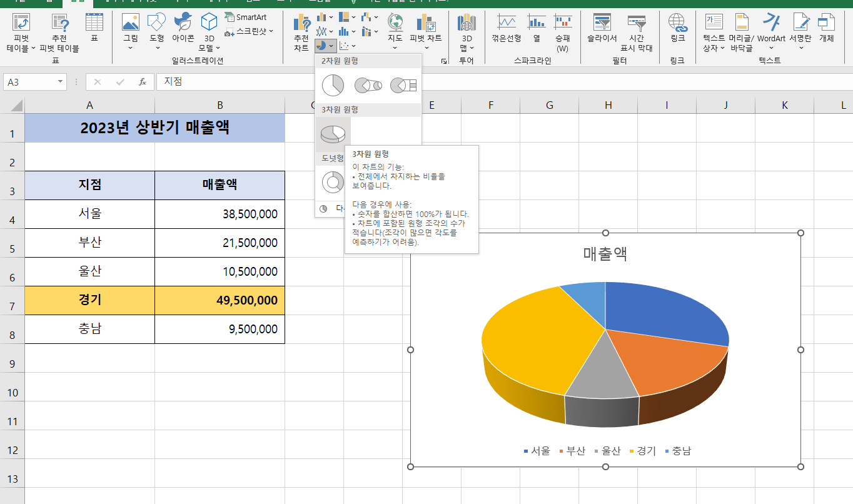
Task: Open Recommended Charts (추천 차트)
Action: click(x=301, y=33)
